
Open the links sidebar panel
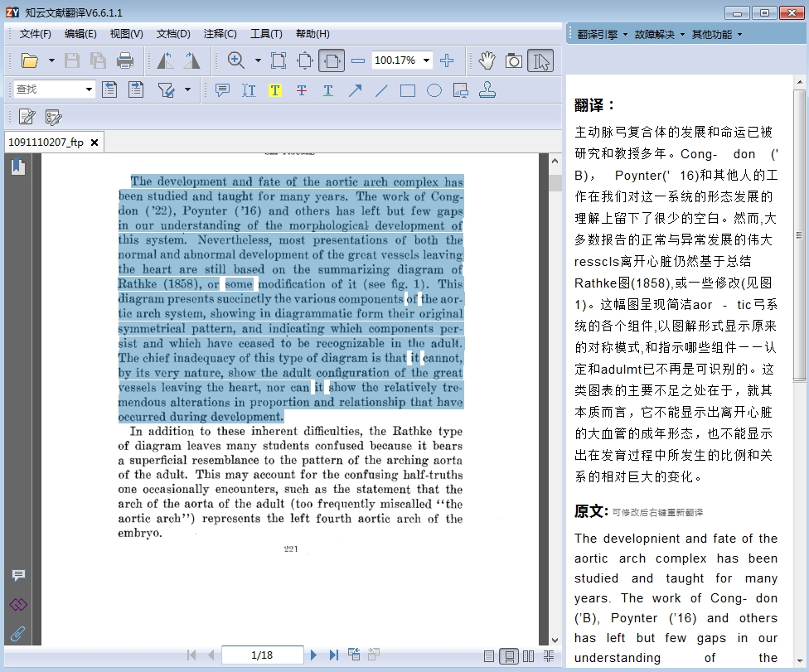pos(18,604)
